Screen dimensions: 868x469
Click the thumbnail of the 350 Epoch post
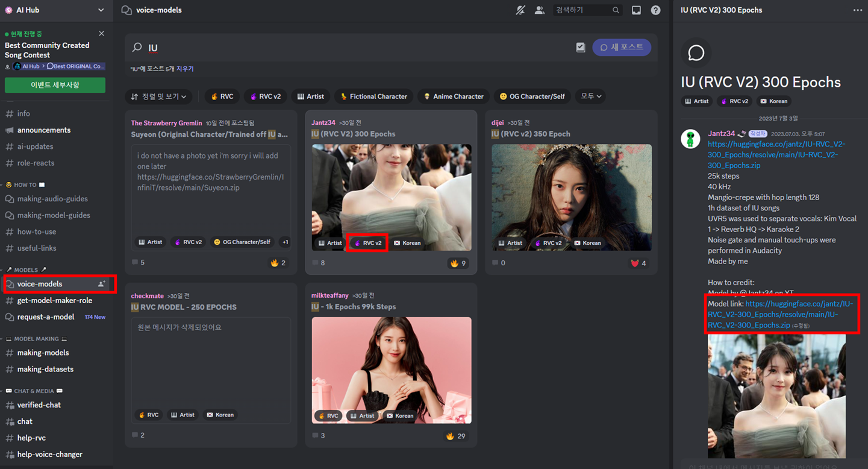[x=572, y=197]
